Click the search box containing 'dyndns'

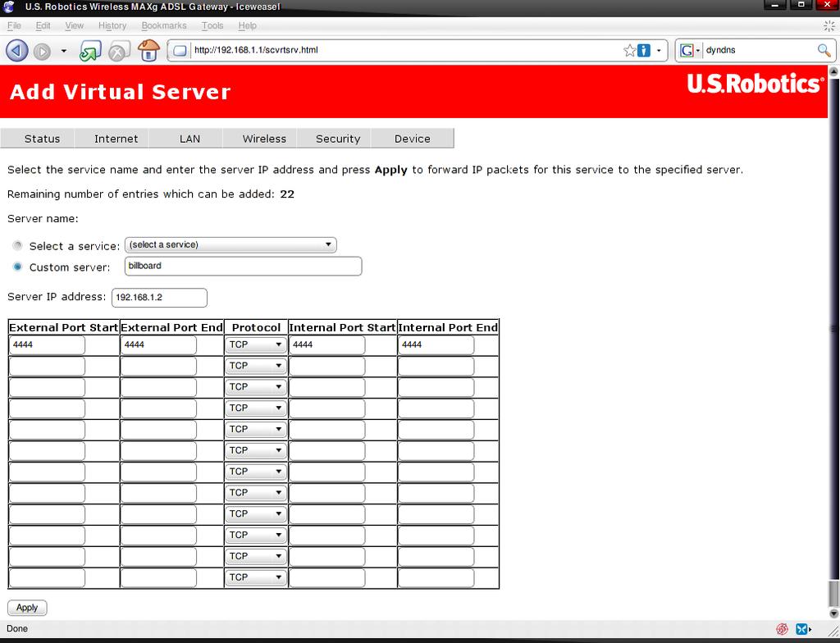(759, 50)
